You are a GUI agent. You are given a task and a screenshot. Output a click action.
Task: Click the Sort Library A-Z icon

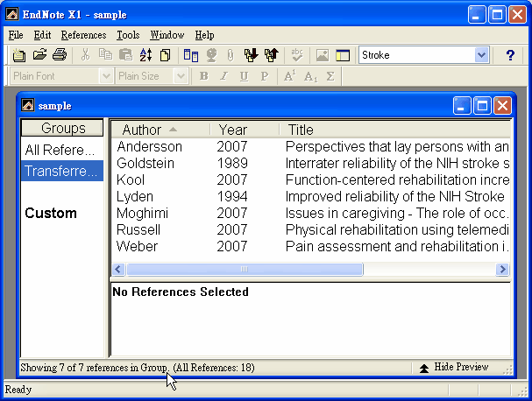click(x=145, y=55)
